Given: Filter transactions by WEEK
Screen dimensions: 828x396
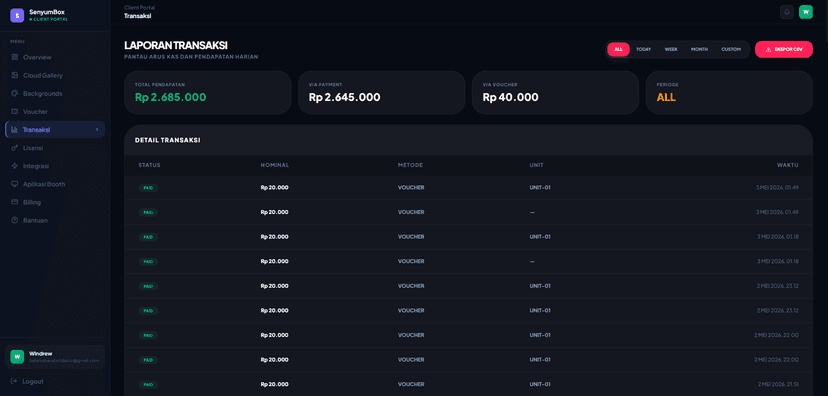Looking at the screenshot, I should point(671,49).
